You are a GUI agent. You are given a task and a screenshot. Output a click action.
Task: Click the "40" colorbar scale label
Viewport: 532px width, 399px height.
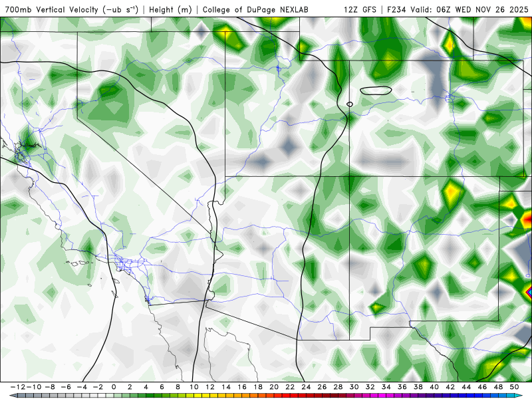tap(434, 387)
